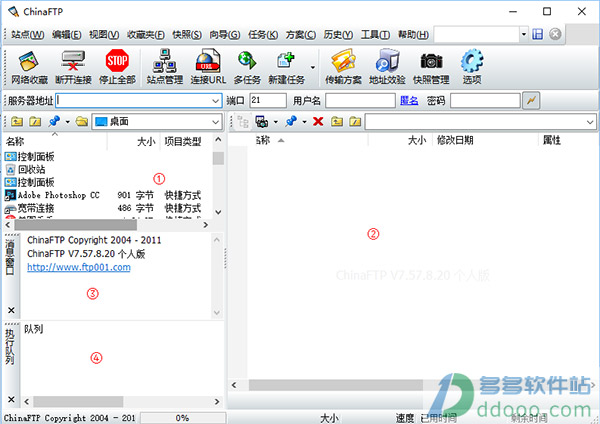Click the local pane new folder icon
Image resolution: width=600 pixels, height=424 pixels.
click(35, 122)
